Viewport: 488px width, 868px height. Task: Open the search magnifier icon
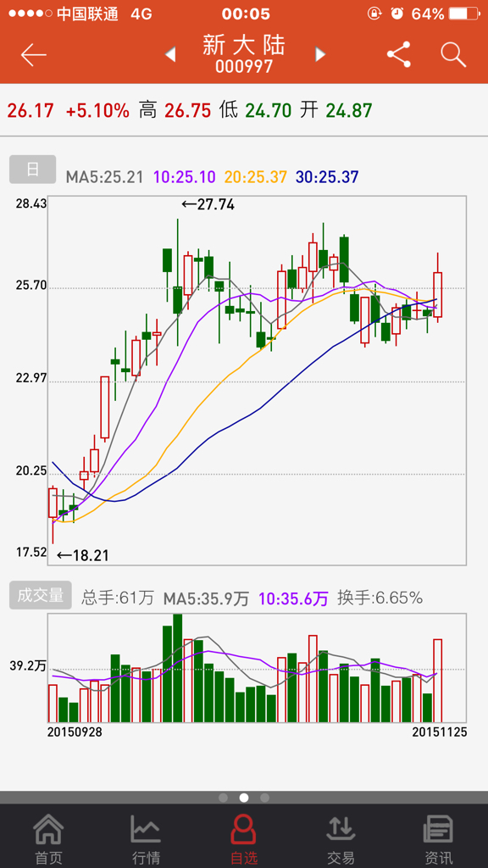point(454,54)
